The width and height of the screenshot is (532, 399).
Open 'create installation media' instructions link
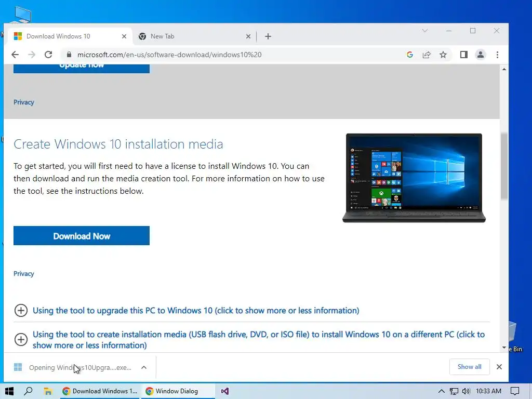tap(259, 340)
